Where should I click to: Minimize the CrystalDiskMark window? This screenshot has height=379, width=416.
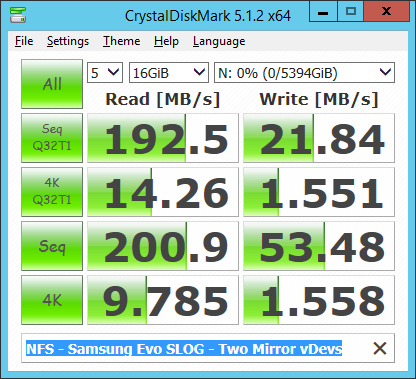click(323, 12)
